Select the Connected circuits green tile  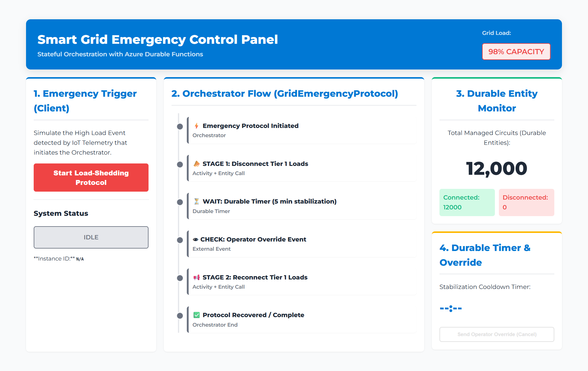pos(467,202)
